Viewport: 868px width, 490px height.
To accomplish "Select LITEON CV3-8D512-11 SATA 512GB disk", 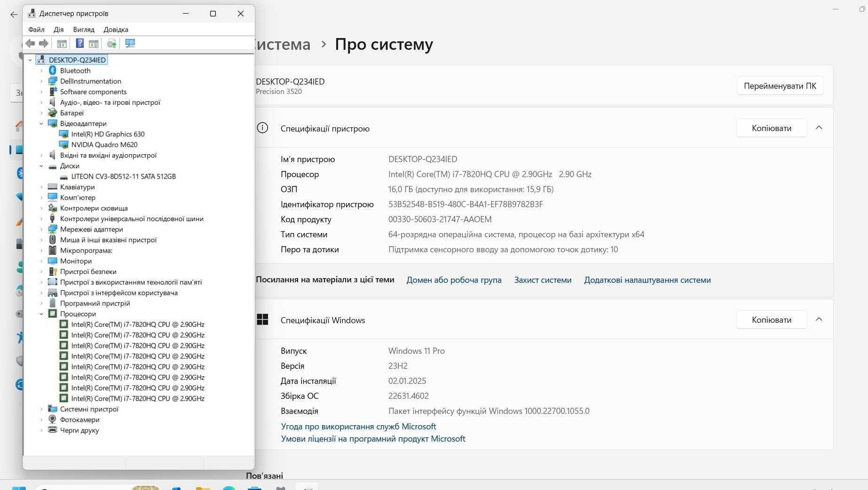I will 123,176.
